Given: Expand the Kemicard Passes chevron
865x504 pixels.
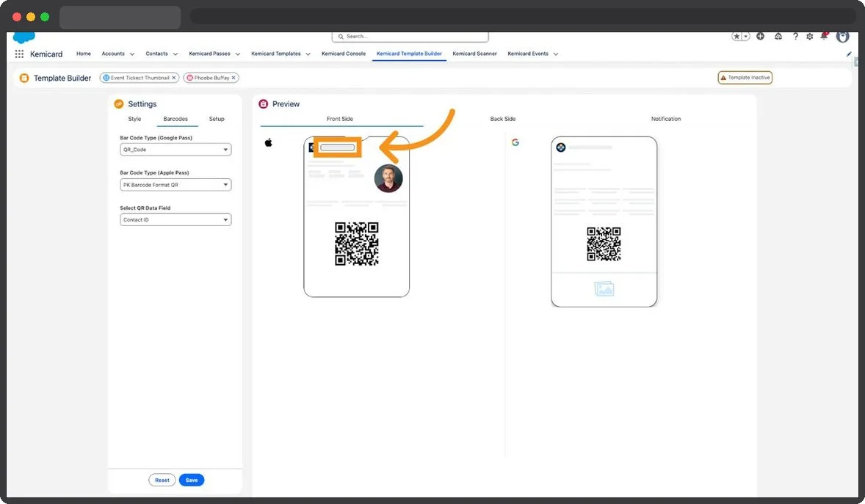Looking at the screenshot, I should (x=238, y=54).
